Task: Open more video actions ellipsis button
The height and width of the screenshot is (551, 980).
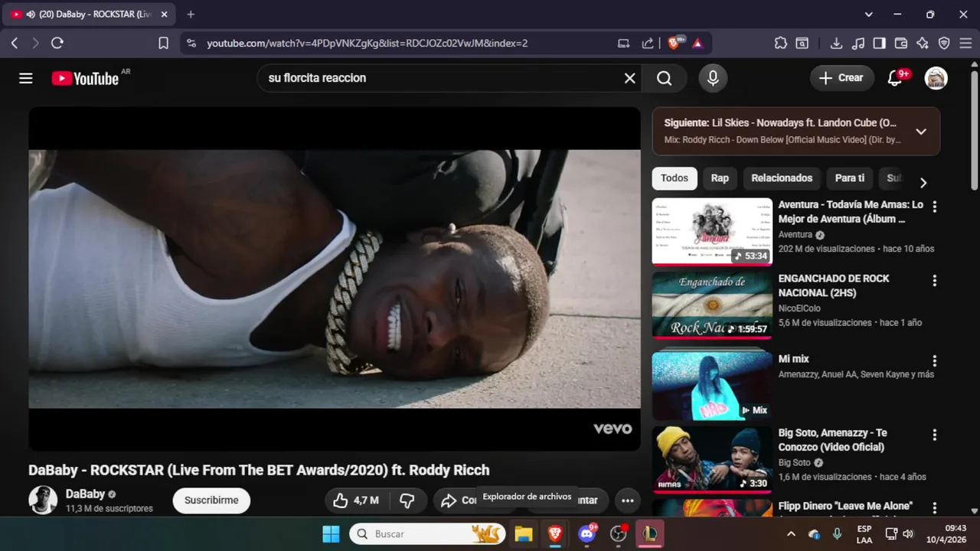Action: point(627,500)
